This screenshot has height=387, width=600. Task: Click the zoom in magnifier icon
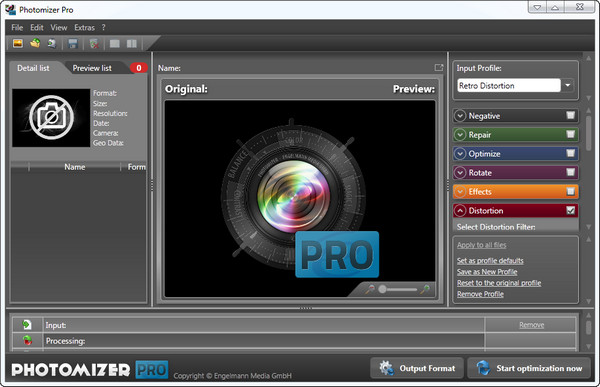tap(425, 289)
